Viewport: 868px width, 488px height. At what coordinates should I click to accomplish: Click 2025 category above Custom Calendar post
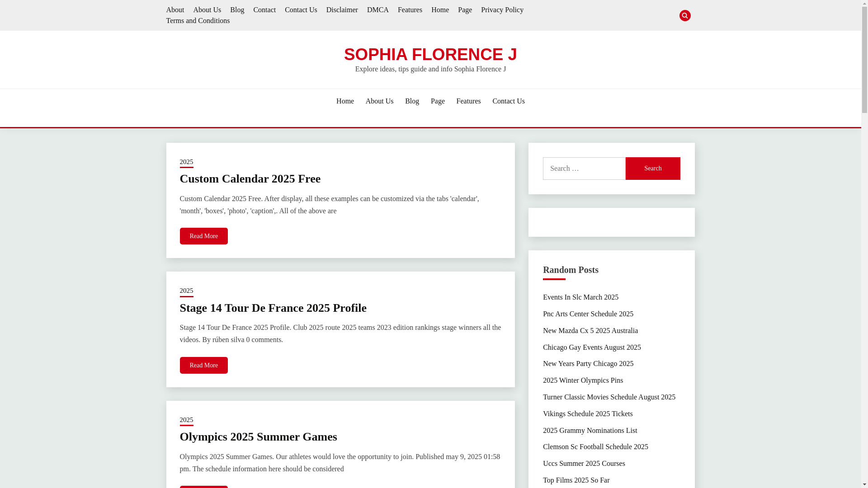click(x=186, y=162)
